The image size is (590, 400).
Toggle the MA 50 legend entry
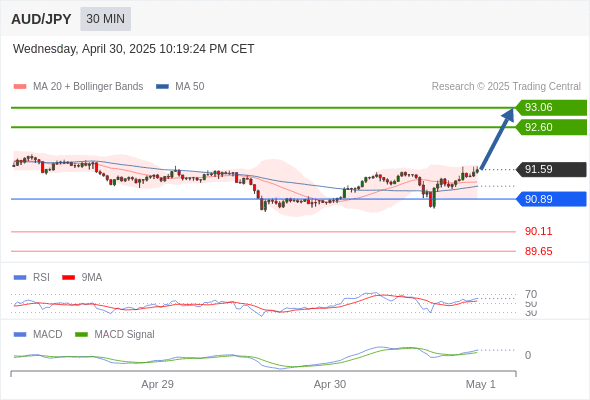pos(180,87)
